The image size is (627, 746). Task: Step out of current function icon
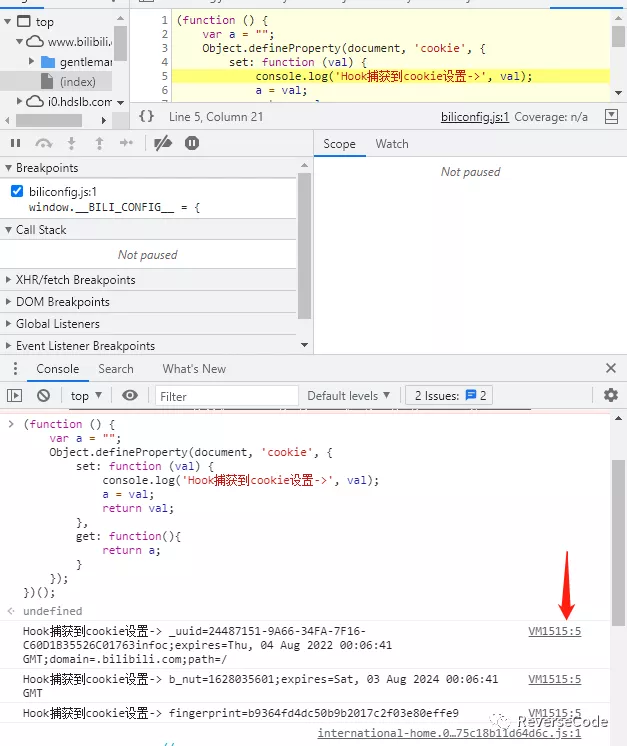(99, 143)
